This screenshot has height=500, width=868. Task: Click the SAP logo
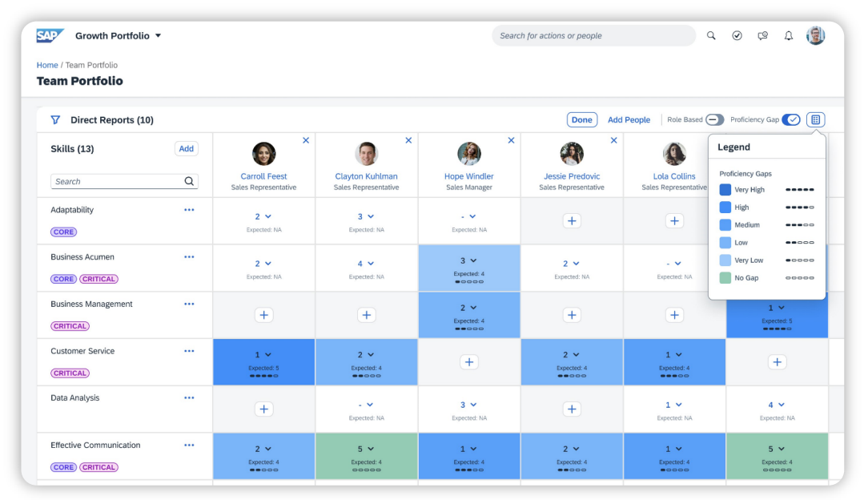point(50,35)
